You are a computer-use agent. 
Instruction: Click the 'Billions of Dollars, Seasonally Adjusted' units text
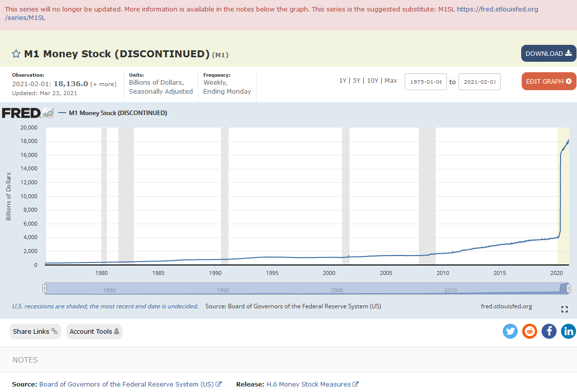pos(161,87)
